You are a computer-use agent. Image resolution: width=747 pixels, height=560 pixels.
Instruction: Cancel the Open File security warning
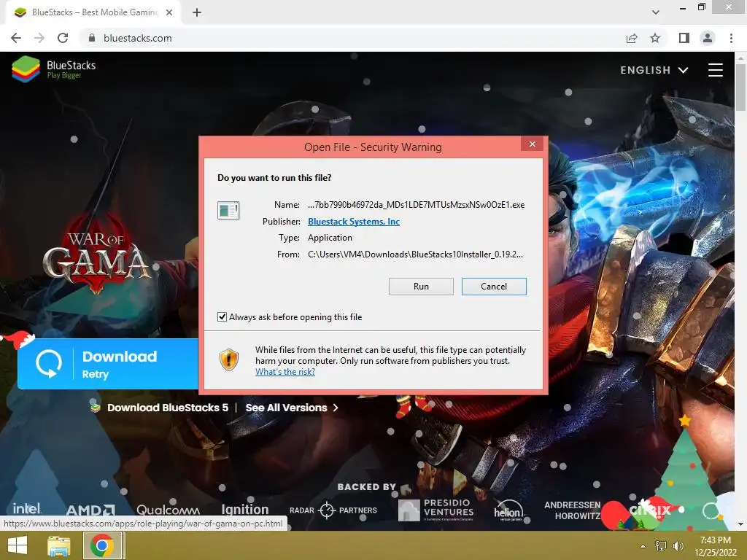494,286
